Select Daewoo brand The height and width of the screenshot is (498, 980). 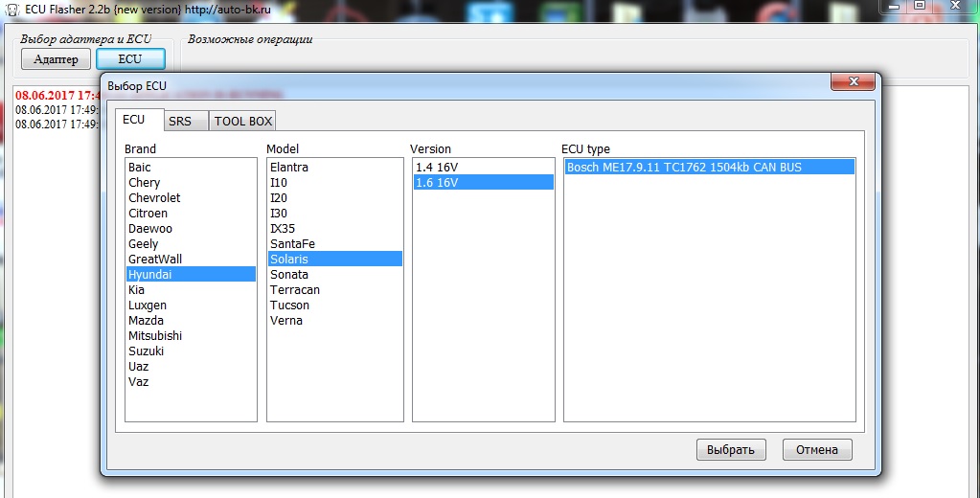(191, 228)
